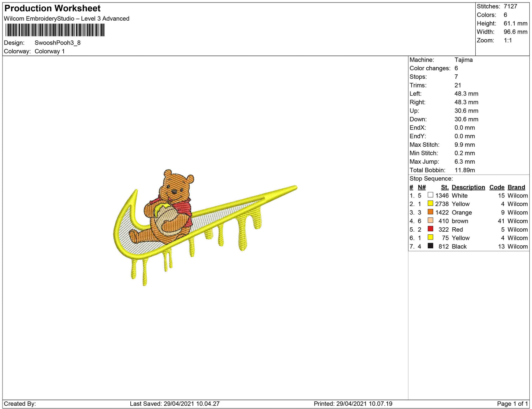Select the min stitch value "0.2 mm"
The width and height of the screenshot is (532, 409).
(465, 153)
